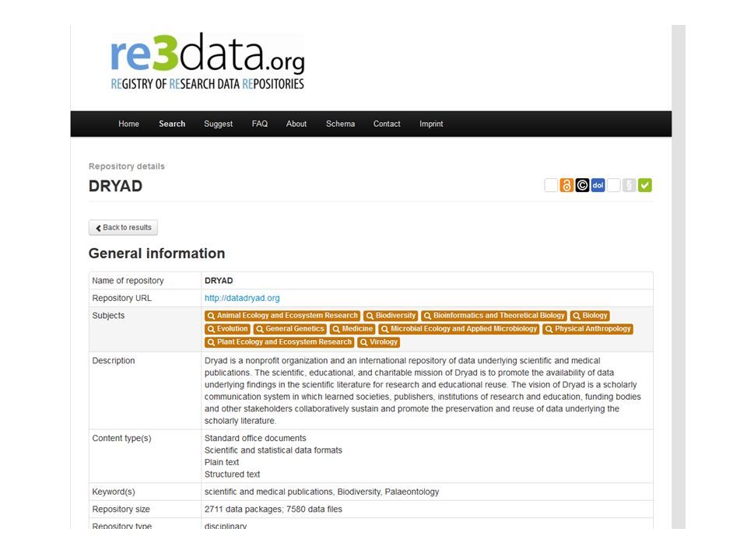Search the Biodiversity subject tag

[391, 316]
